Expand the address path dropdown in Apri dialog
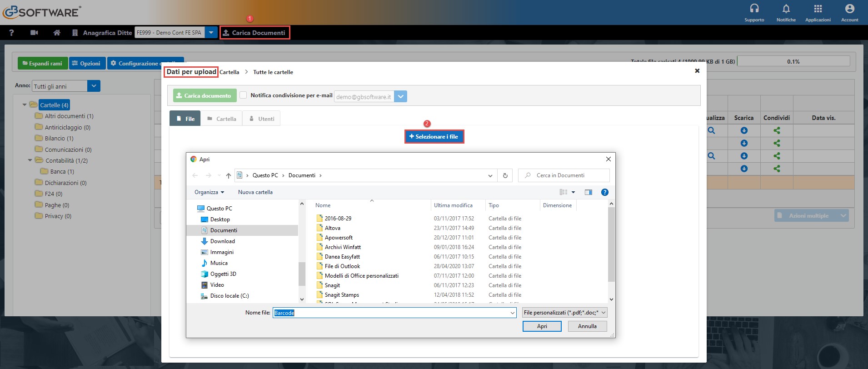 coord(490,175)
